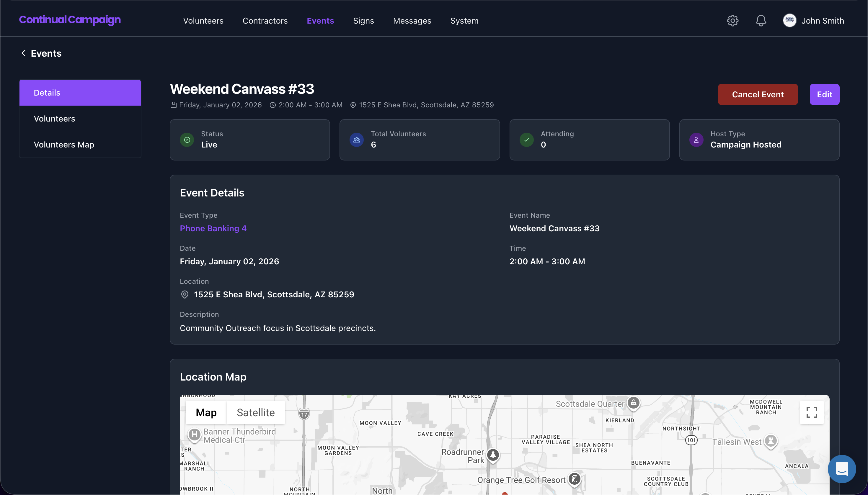Toggle the map fullscreen view

812,412
